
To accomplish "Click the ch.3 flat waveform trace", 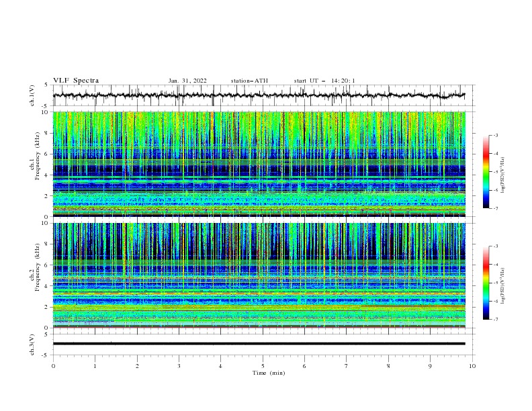I will pos(259,344).
